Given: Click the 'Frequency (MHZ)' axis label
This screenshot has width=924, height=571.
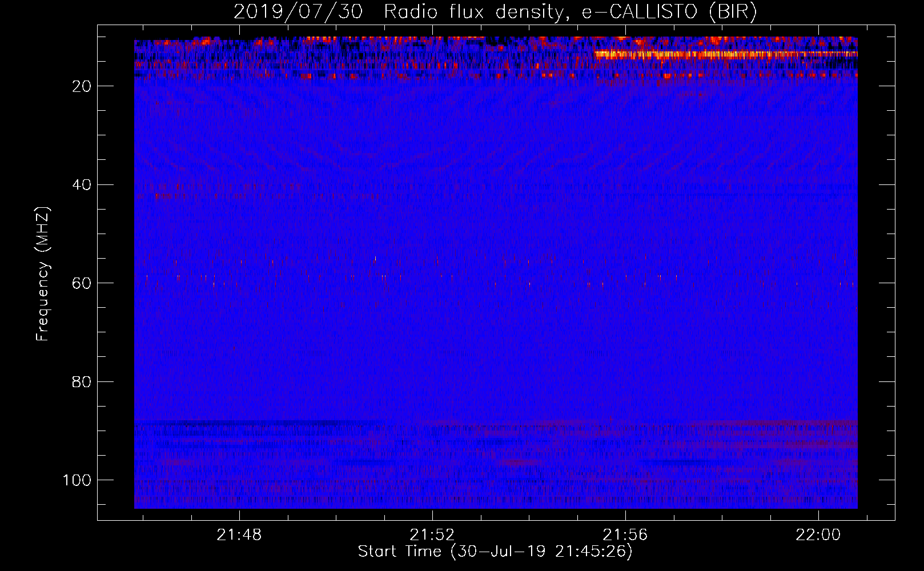Looking at the screenshot, I should [x=43, y=274].
